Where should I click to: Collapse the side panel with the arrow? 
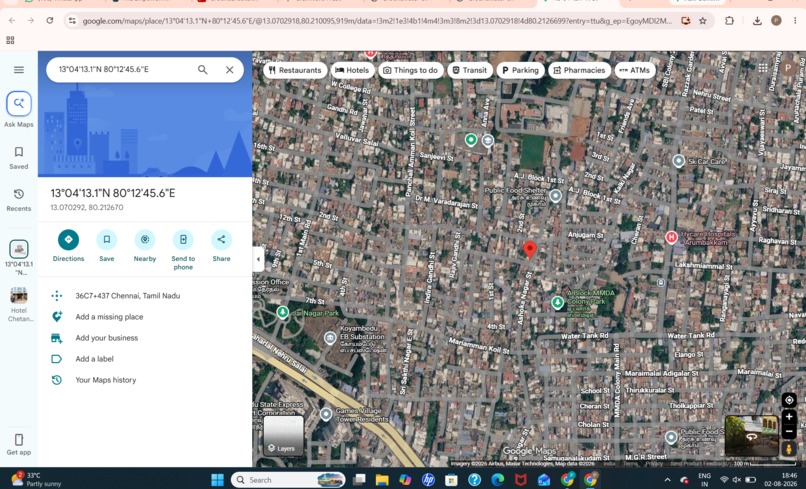click(x=259, y=259)
